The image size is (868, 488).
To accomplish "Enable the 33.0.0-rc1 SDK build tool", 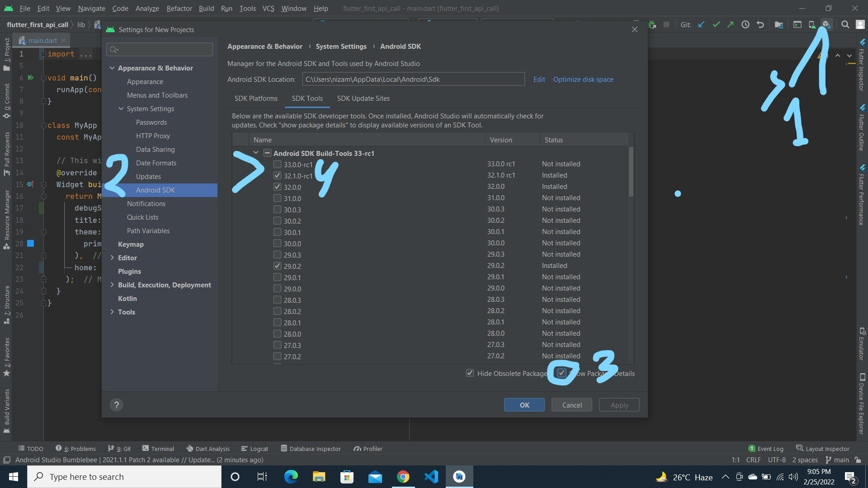I will 277,164.
